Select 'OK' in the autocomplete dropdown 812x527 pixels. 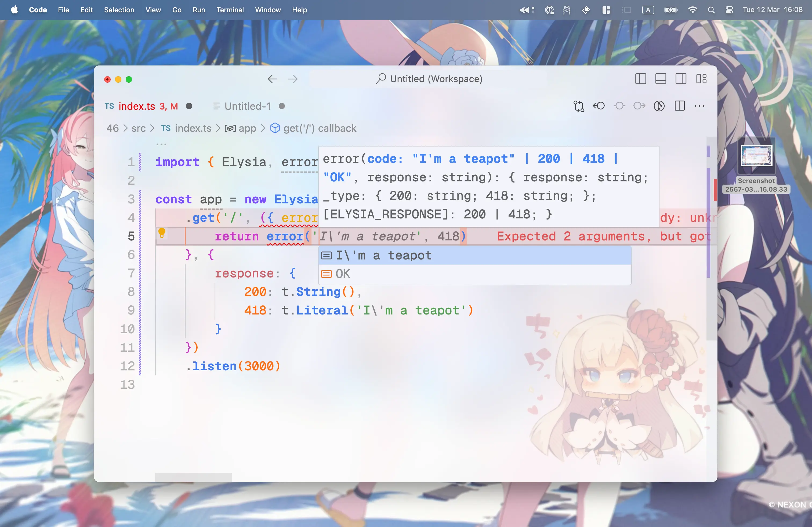tap(343, 274)
